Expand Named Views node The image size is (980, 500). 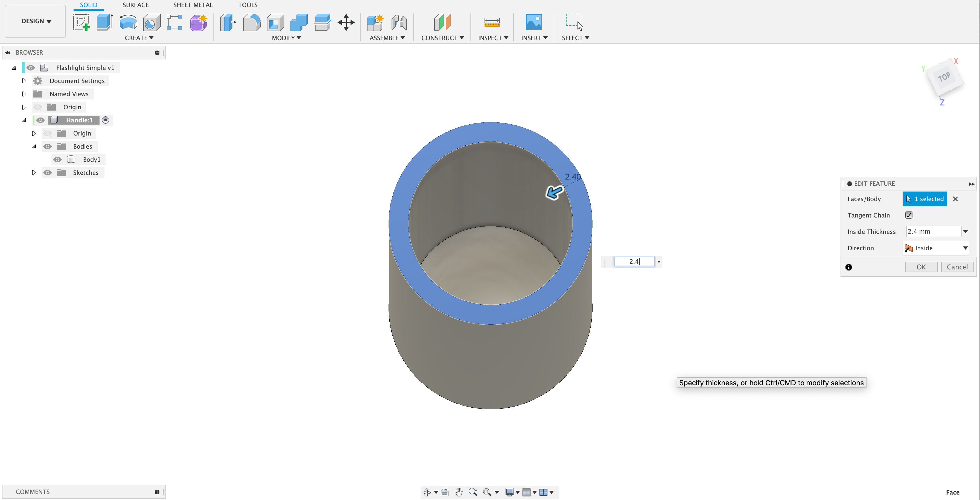[24, 93]
